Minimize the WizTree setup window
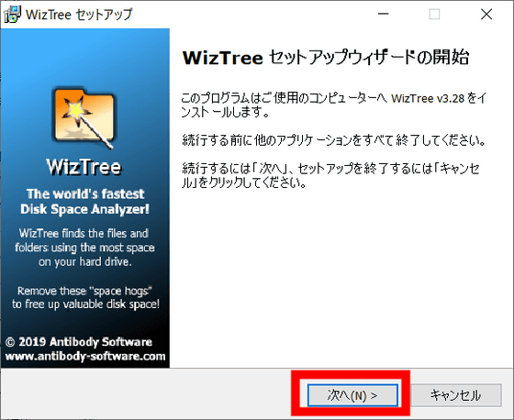The height and width of the screenshot is (420, 514). (x=384, y=14)
